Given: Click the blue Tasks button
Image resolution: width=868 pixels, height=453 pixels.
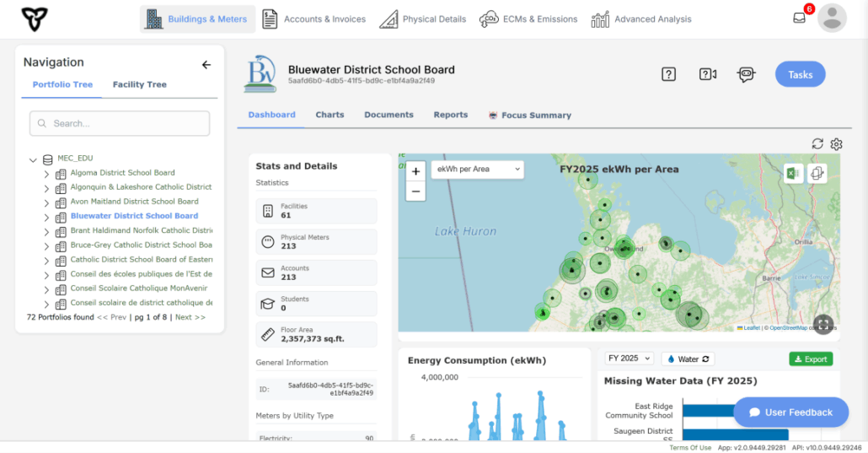Looking at the screenshot, I should (800, 74).
